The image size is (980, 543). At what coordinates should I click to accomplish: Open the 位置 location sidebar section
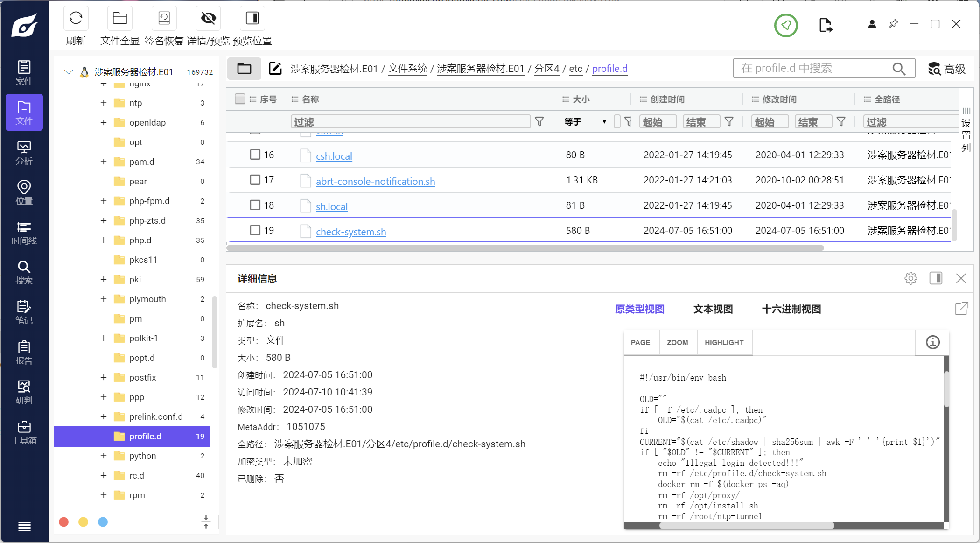click(24, 192)
